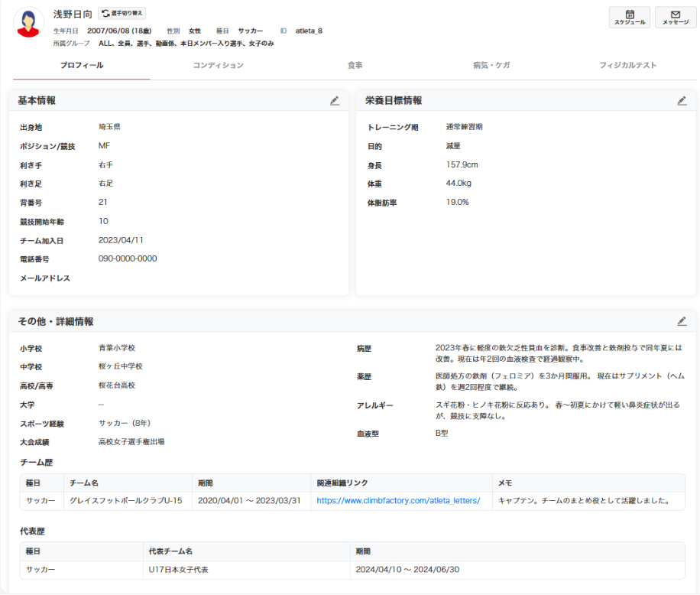Edit その他・詳細情報 with the pencil icon
This screenshot has width=700, height=595.
(682, 321)
